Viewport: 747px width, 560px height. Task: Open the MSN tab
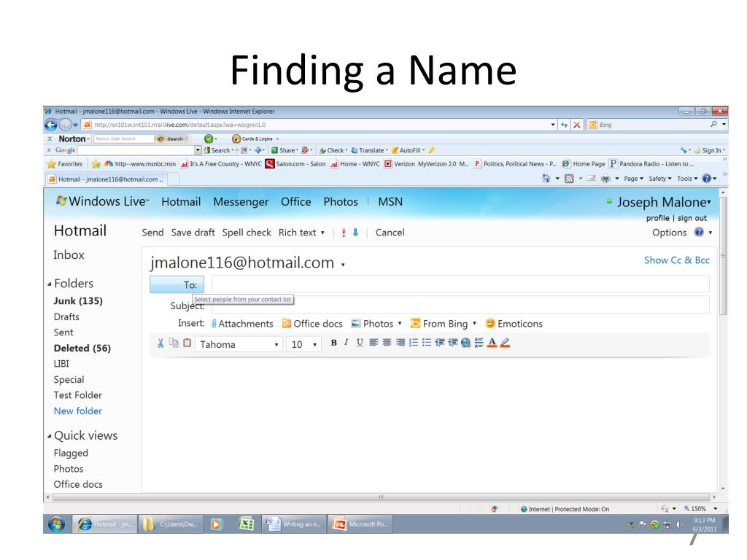[x=390, y=202]
